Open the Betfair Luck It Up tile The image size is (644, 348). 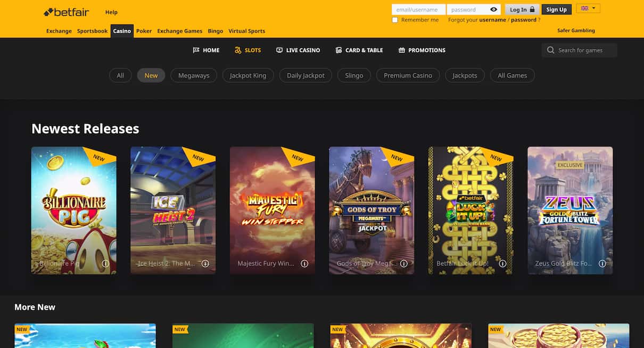[470, 211]
